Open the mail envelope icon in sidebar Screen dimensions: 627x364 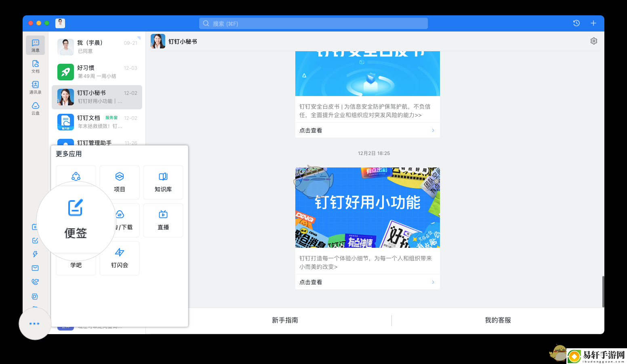click(35, 268)
